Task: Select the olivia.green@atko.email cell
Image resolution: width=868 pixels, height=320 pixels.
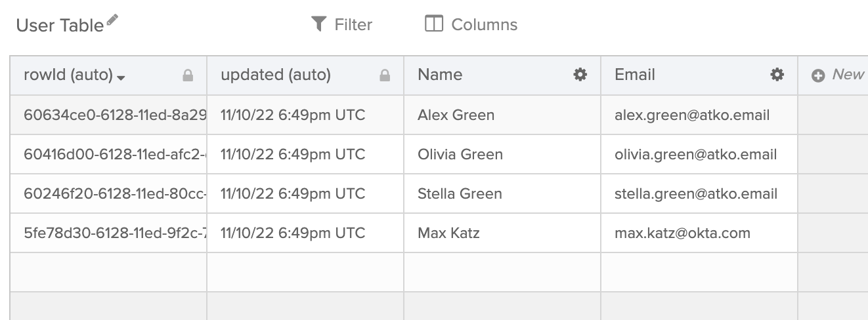Action: click(699, 154)
